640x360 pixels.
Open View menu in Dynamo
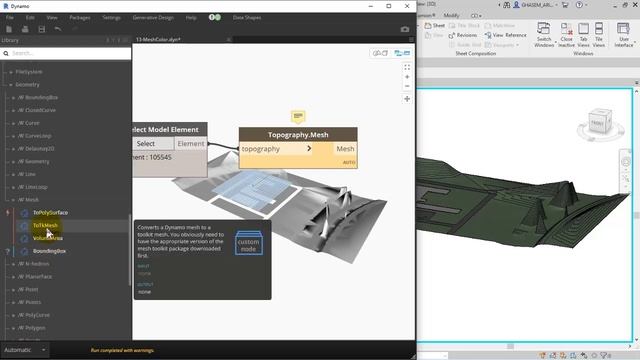tap(52, 18)
